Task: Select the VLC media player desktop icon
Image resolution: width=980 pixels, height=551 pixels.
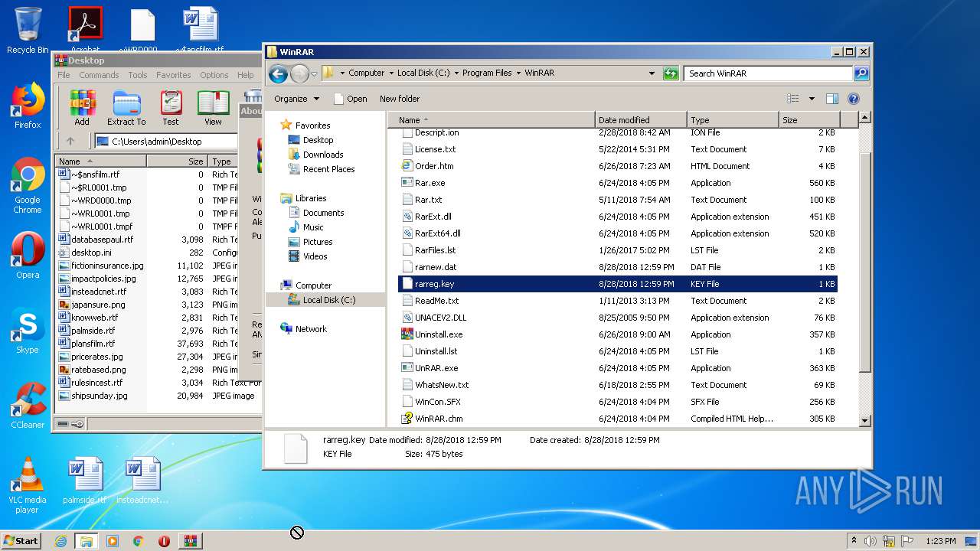Action: coord(28,485)
